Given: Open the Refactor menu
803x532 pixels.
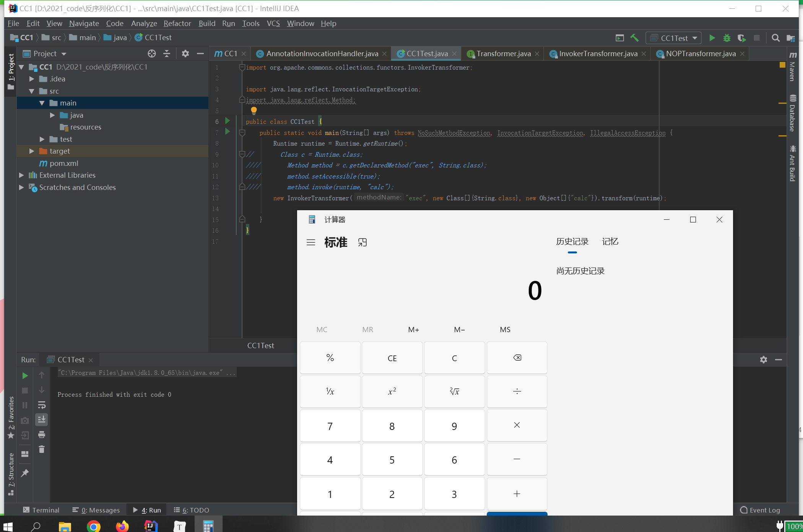Looking at the screenshot, I should point(177,24).
